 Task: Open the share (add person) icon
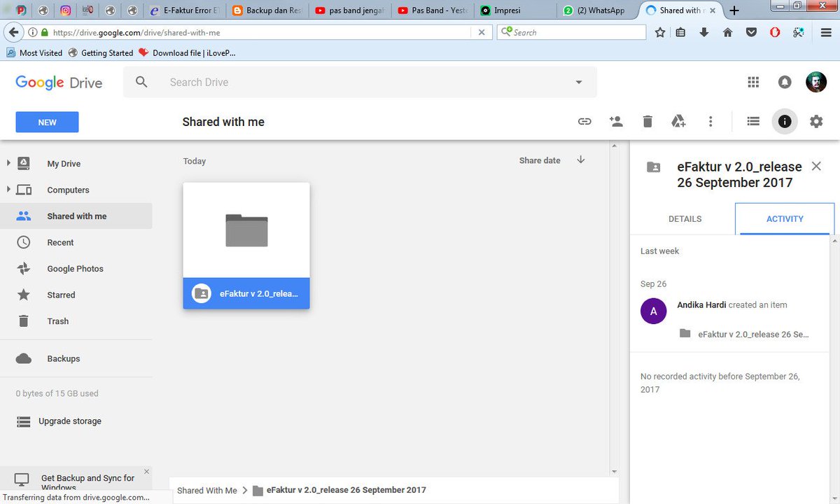tap(616, 121)
